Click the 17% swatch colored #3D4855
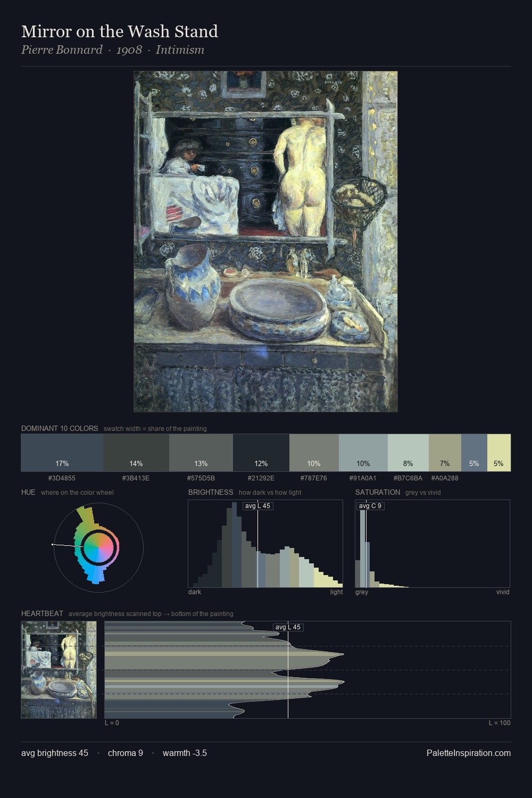 [x=62, y=453]
